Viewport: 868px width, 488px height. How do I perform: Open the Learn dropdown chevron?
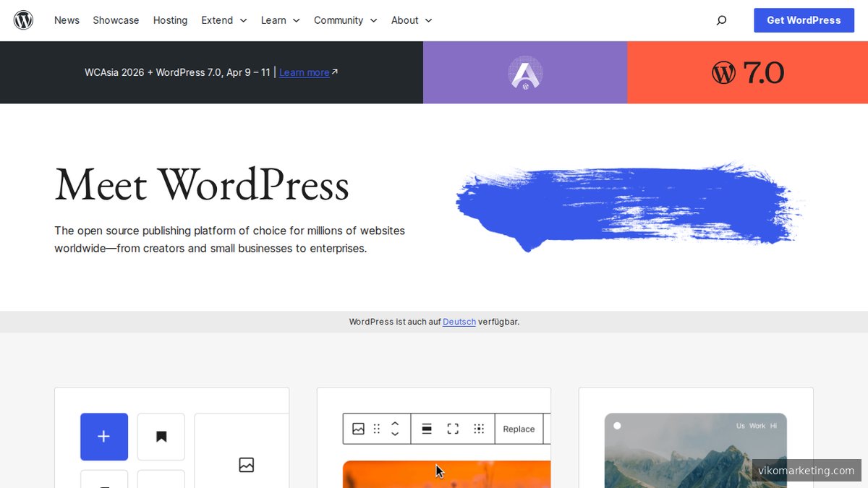coord(280,20)
